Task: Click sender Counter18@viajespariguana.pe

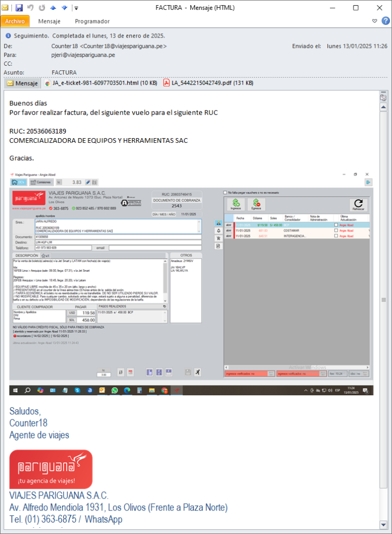Action: 109,46
